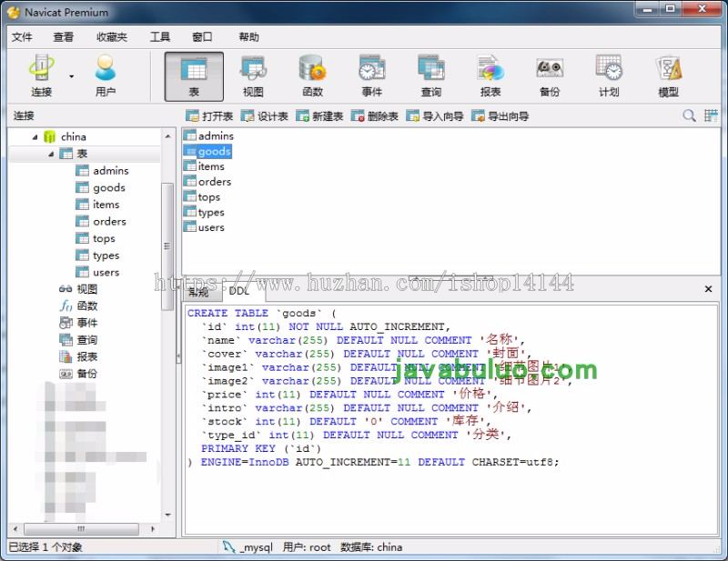Select the Query (查询) toolbar icon
This screenshot has width=728, height=561.
[x=431, y=76]
